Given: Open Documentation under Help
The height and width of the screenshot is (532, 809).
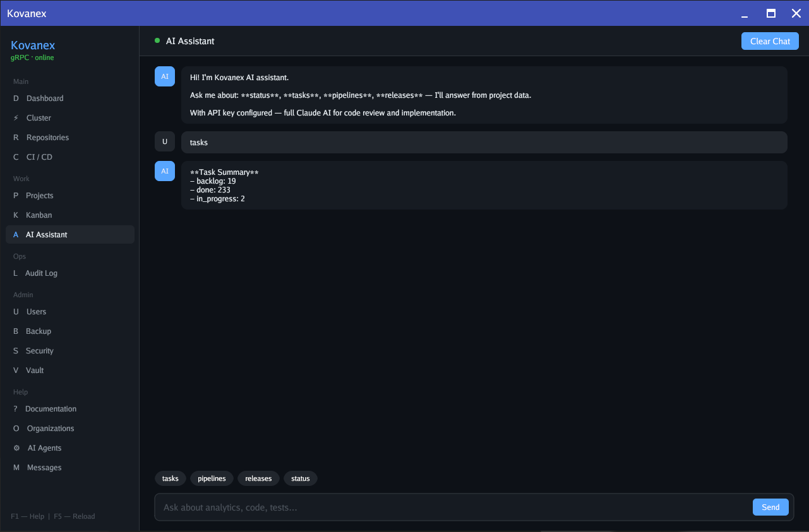Looking at the screenshot, I should click(x=50, y=408).
